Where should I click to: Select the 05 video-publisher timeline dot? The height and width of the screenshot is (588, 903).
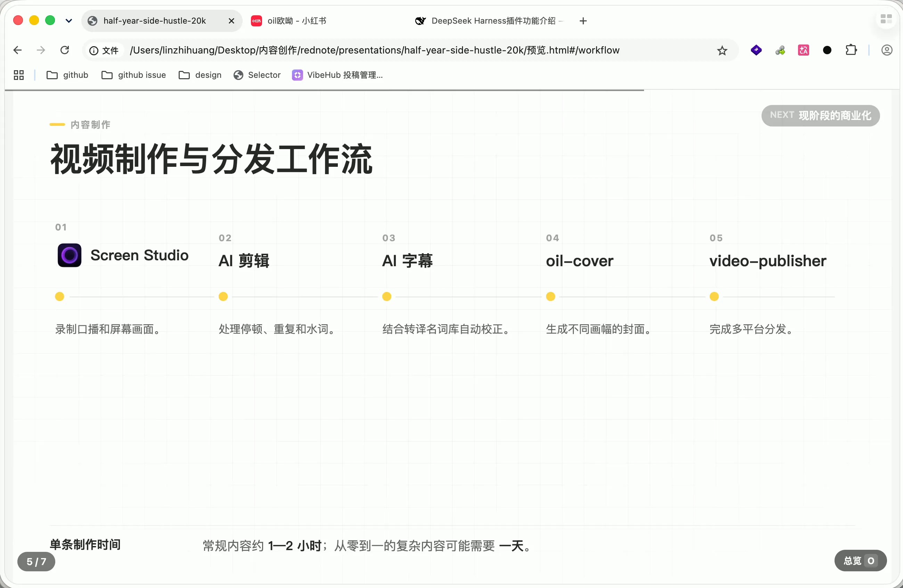pyautogui.click(x=714, y=296)
